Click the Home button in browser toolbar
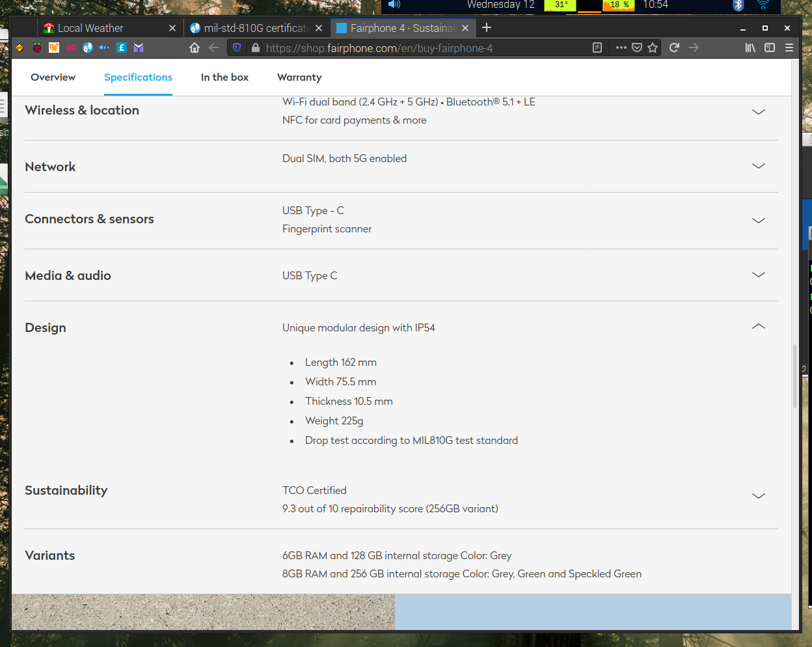The width and height of the screenshot is (812, 647). (194, 48)
